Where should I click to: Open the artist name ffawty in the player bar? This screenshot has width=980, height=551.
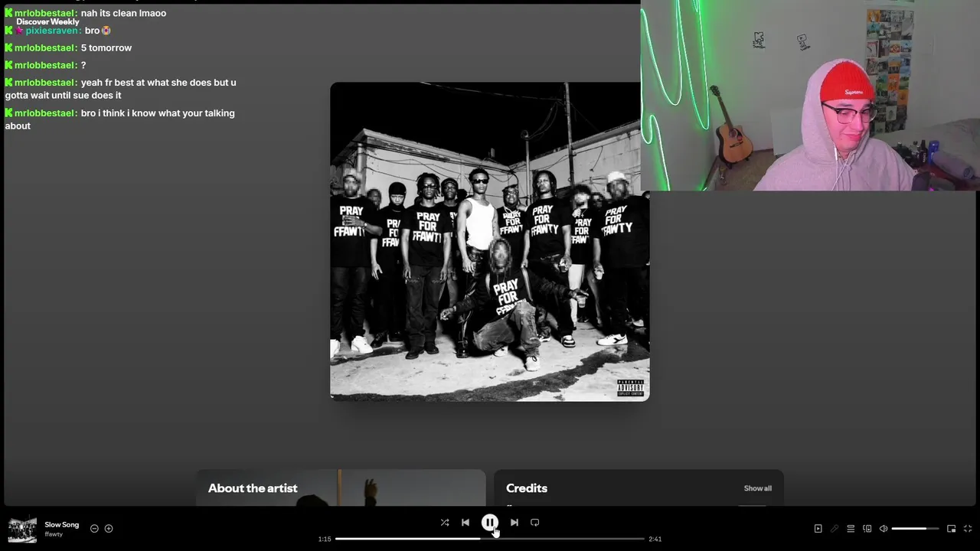[54, 534]
